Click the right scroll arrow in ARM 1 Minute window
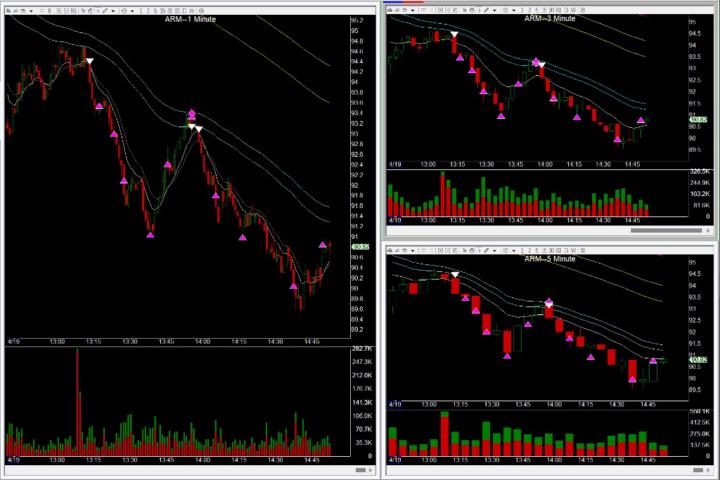720x480 pixels. point(371,470)
